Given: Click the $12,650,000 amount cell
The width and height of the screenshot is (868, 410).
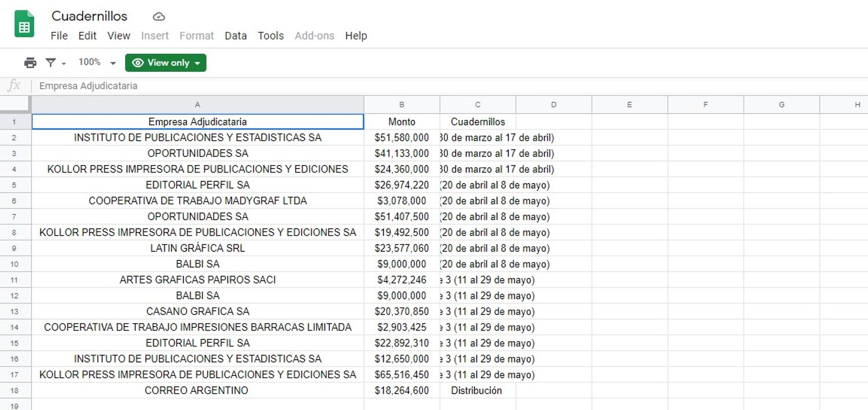Looking at the screenshot, I should (402, 359).
